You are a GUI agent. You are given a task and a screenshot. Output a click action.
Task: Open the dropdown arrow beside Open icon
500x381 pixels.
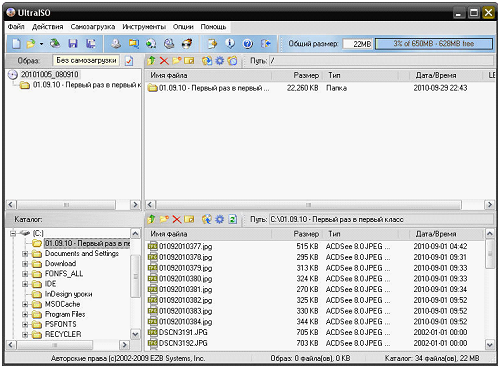(41, 44)
